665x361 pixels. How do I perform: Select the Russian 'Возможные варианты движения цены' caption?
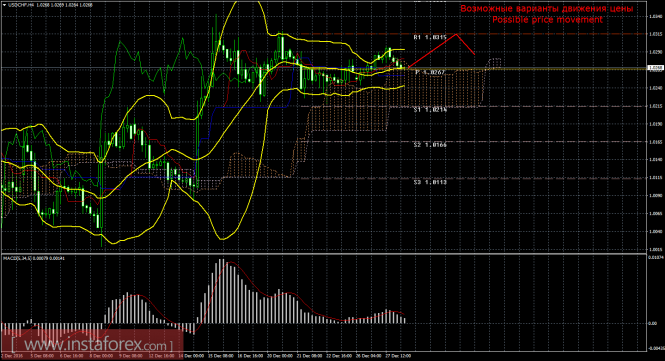(x=547, y=8)
